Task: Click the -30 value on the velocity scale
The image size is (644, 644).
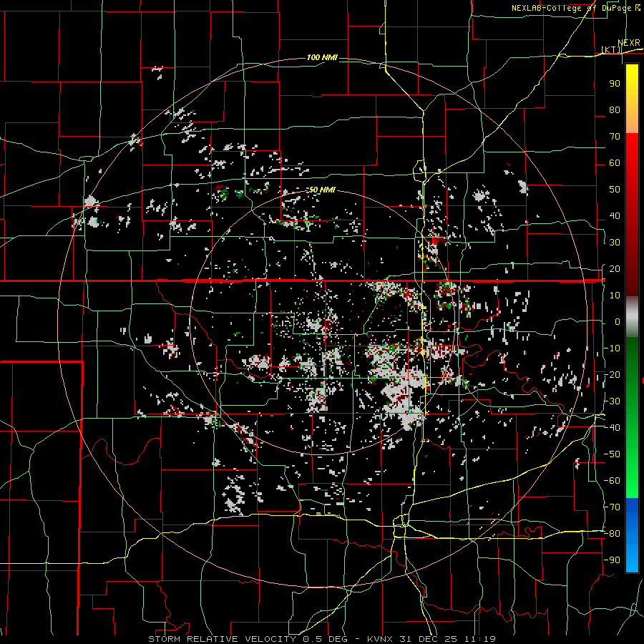Action: click(x=612, y=401)
